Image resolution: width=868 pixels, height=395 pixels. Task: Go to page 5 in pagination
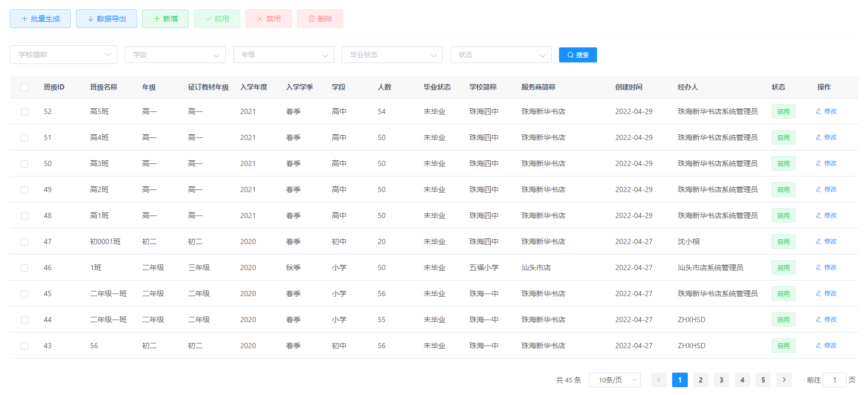point(763,380)
